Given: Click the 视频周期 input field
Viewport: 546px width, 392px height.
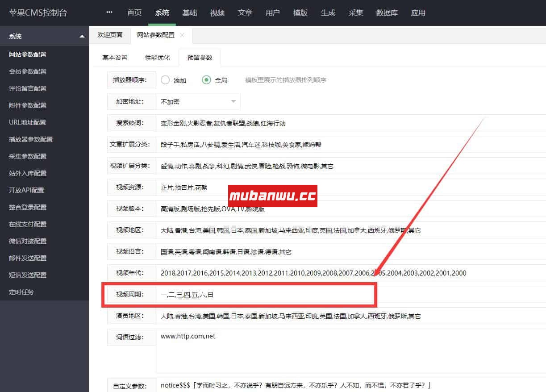Looking at the screenshot, I should pos(351,294).
